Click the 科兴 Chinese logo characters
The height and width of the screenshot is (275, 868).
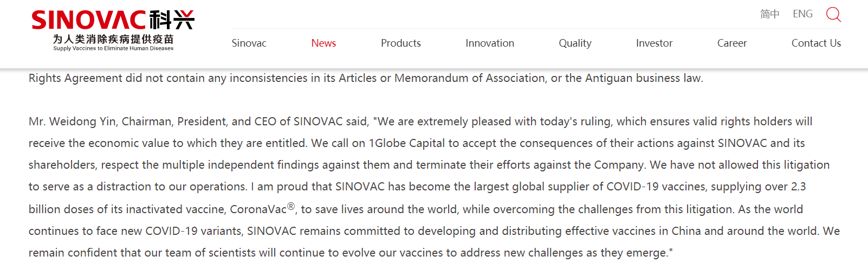pos(172,20)
